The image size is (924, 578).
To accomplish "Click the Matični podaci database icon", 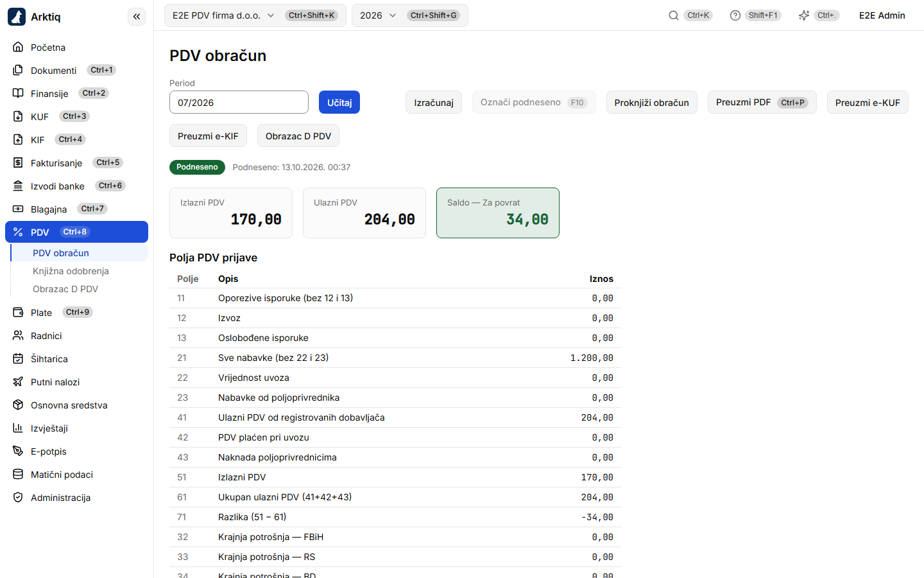I will pos(18,474).
